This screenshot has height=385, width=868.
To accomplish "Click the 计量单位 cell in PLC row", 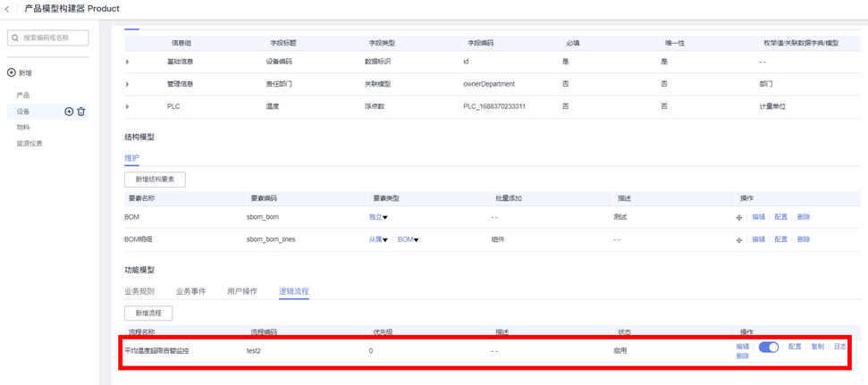I will point(772,106).
